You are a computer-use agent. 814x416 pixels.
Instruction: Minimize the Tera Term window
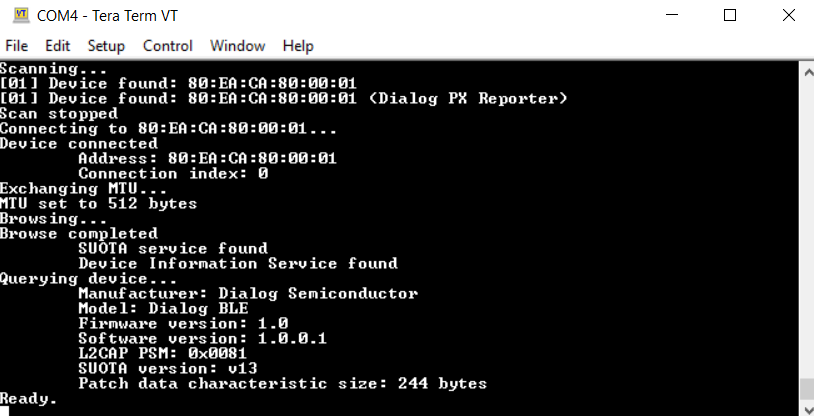[672, 15]
